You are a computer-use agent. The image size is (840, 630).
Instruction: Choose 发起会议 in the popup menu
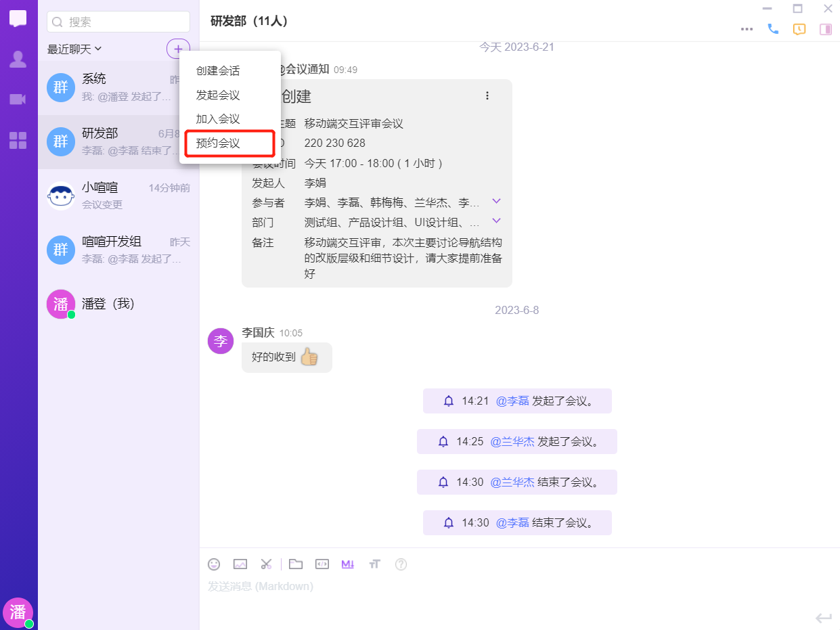click(x=218, y=95)
